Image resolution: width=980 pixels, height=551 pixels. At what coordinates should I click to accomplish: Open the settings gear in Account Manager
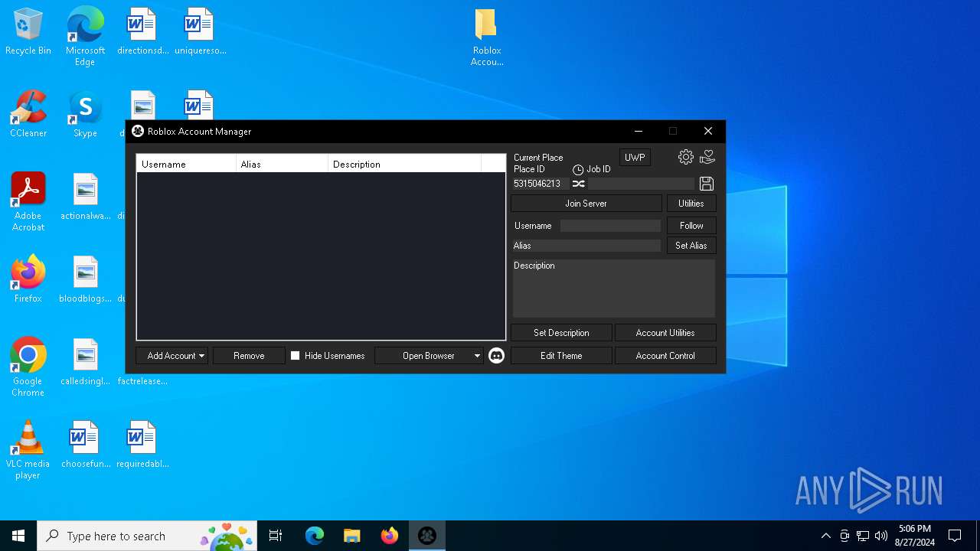(x=685, y=157)
